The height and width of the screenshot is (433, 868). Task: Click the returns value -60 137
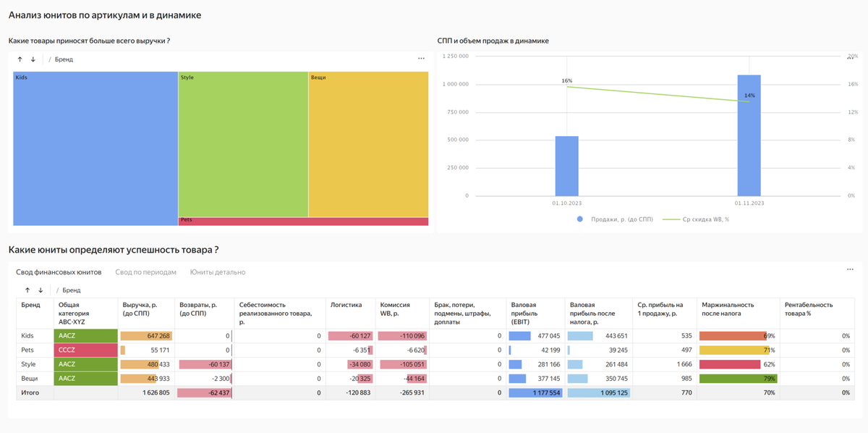218,364
